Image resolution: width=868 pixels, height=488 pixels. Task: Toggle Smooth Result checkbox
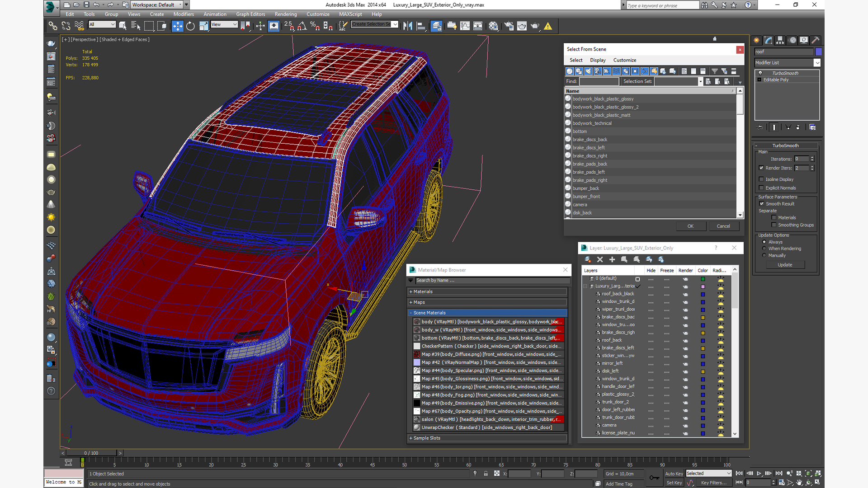[x=762, y=204]
